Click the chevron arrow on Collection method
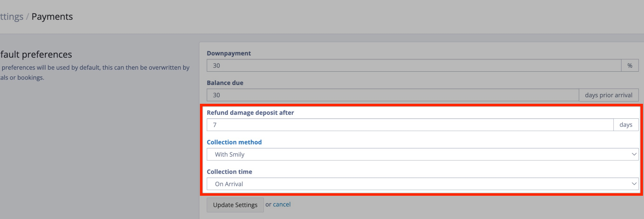Image resolution: width=644 pixels, height=219 pixels. click(634, 154)
